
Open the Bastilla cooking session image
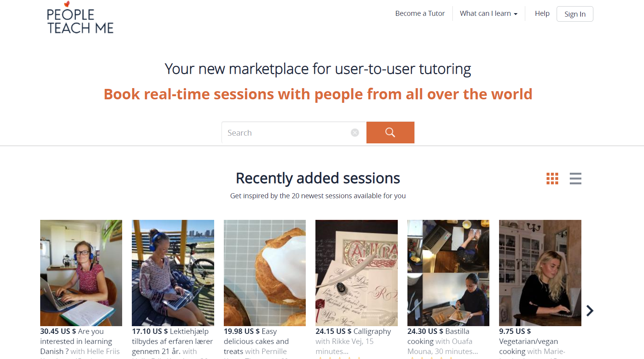tap(448, 273)
